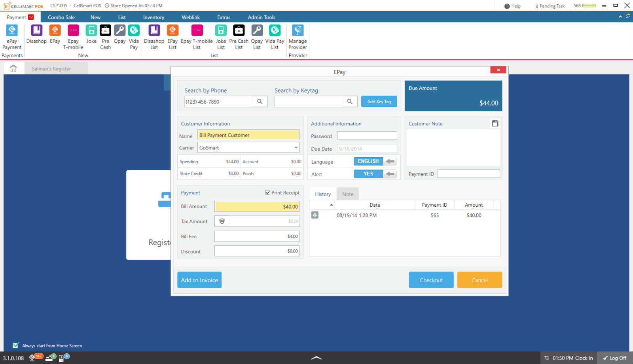Open the Qpay List icon
The width and height of the screenshot is (633, 364).
[257, 36]
